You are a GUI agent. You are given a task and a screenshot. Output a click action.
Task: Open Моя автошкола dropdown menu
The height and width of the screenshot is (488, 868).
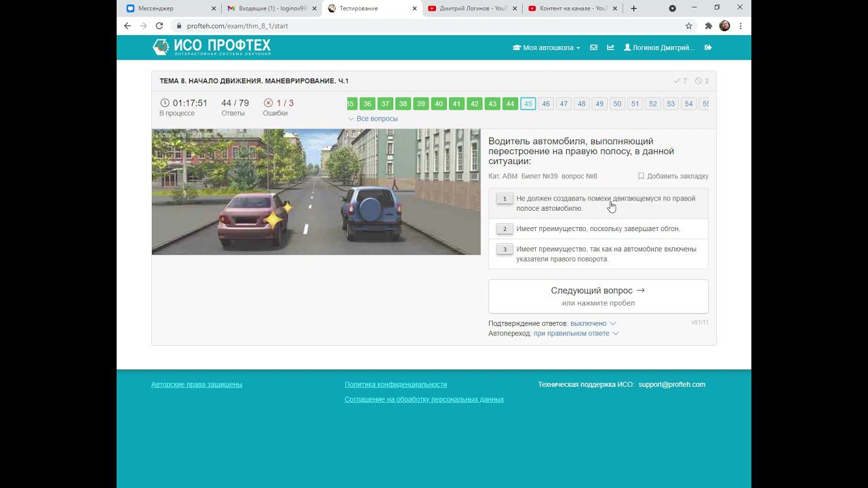click(547, 47)
